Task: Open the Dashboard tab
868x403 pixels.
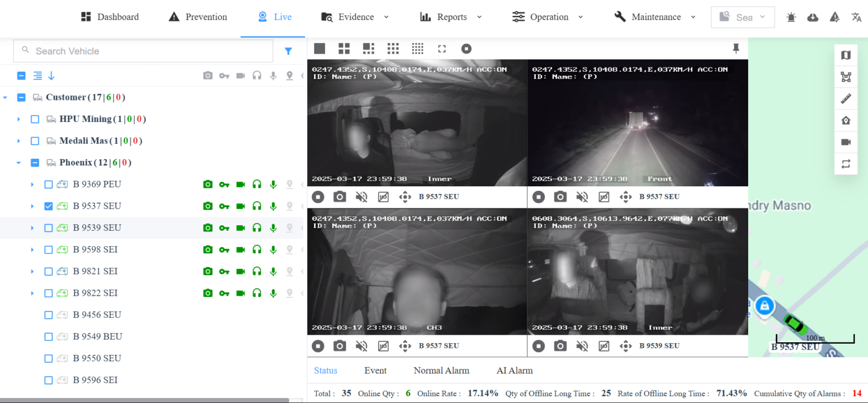Action: (110, 17)
